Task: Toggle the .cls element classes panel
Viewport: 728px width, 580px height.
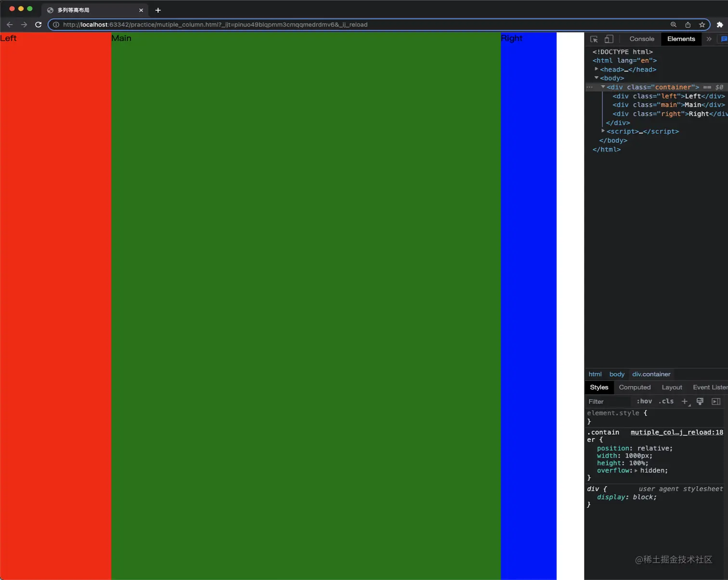Action: click(666, 401)
